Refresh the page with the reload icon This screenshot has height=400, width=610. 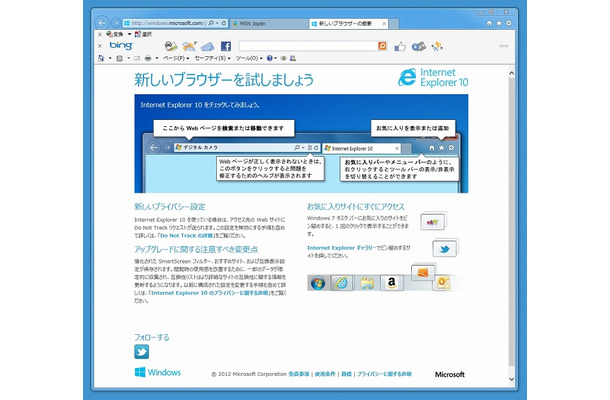pyautogui.click(x=224, y=23)
